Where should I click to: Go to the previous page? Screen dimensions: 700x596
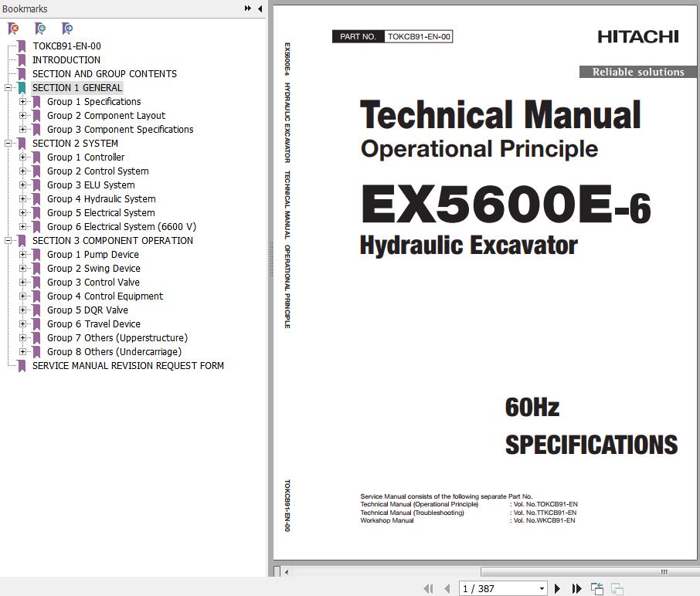click(447, 588)
